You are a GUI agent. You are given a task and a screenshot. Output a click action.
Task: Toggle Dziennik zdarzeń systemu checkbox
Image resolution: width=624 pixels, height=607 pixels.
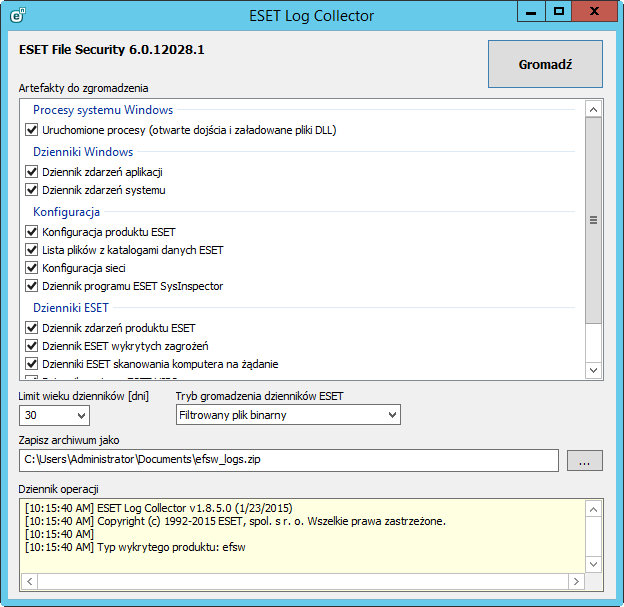click(x=32, y=190)
